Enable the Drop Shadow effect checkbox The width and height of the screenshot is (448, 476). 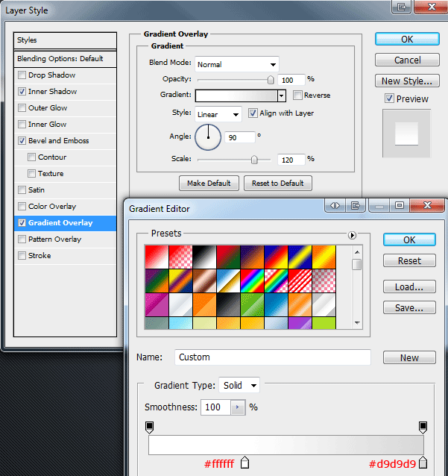22,75
